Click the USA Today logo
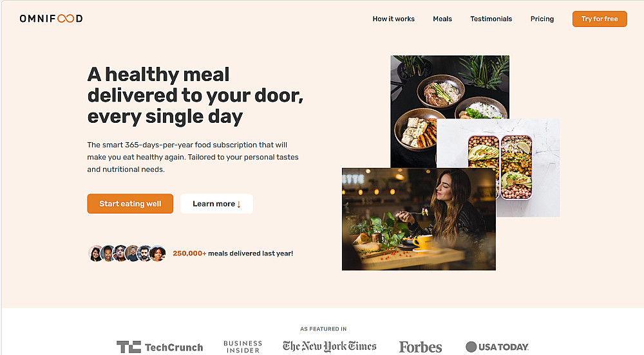Screen dimensions: 644x355 (x=497, y=347)
